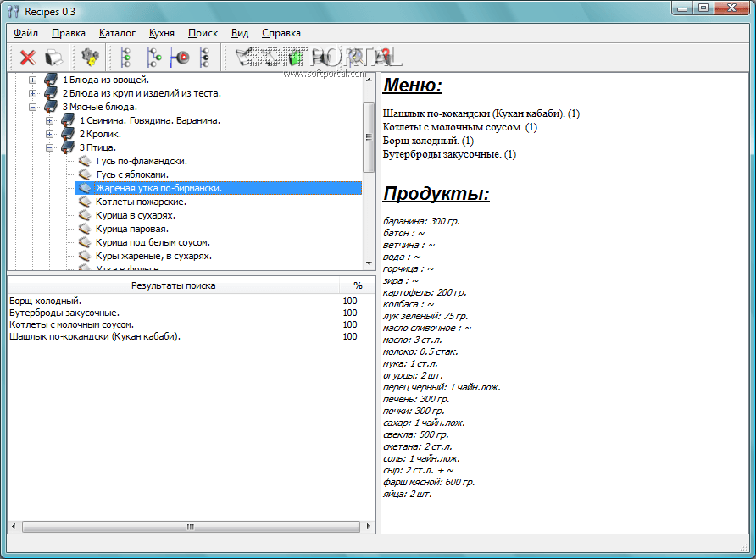Click the tree icon with green middle node

pyautogui.click(x=125, y=58)
